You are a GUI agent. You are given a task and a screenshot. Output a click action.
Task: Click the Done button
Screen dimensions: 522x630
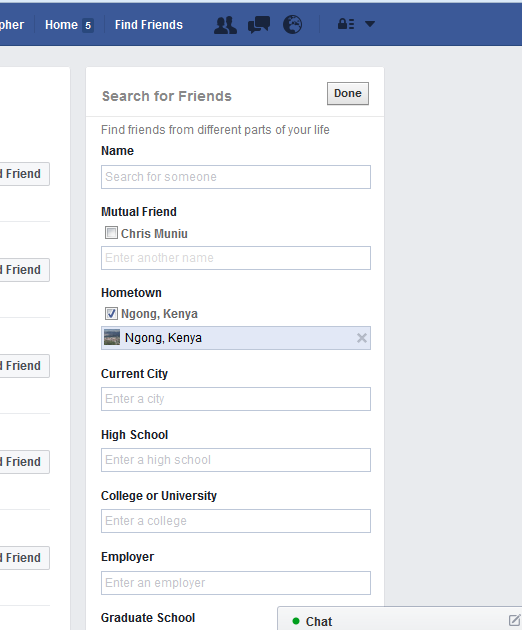pos(348,94)
